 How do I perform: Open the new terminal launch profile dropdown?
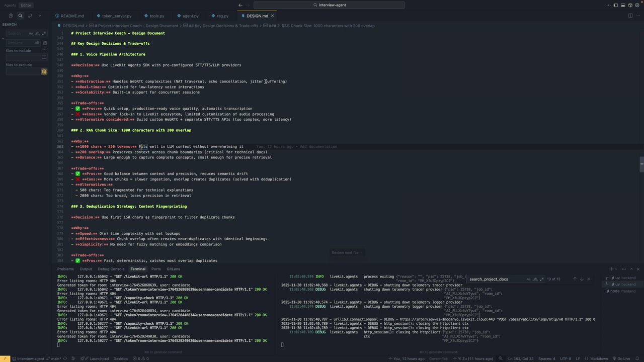click(x=616, y=269)
